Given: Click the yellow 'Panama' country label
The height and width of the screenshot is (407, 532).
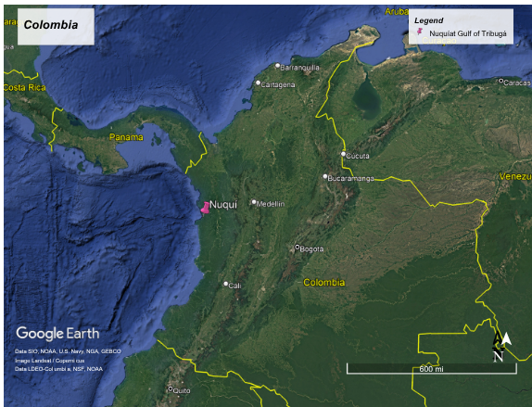Looking at the screenshot, I should pos(126,137).
